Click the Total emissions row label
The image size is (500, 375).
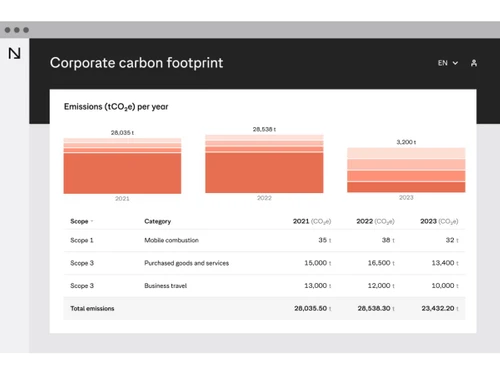click(92, 309)
